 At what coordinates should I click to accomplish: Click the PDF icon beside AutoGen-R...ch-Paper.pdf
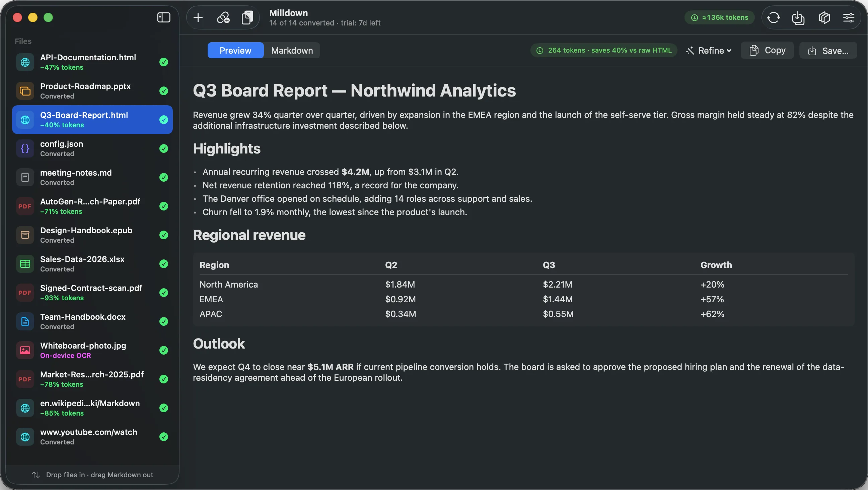[x=25, y=206]
